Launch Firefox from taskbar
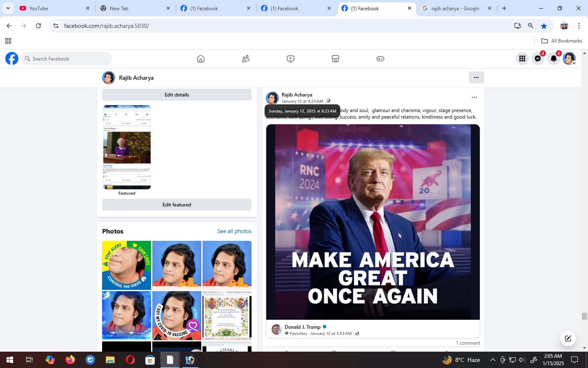The image size is (588, 368). [70, 360]
